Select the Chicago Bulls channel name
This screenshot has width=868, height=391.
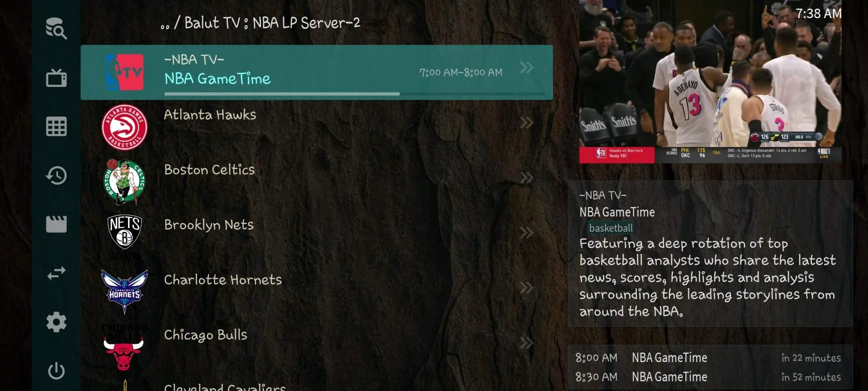coord(206,335)
